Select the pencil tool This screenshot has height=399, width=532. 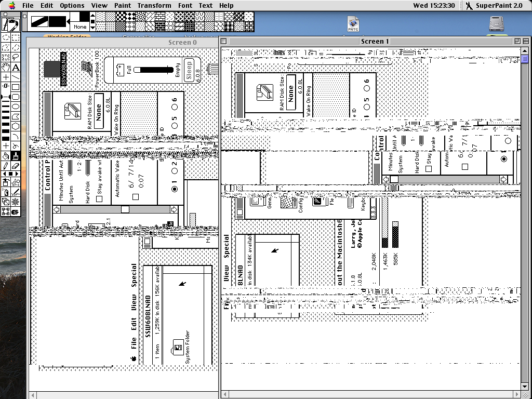(x=6, y=166)
